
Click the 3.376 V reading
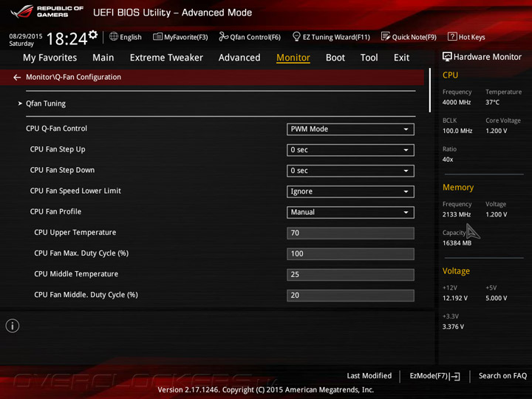453,327
